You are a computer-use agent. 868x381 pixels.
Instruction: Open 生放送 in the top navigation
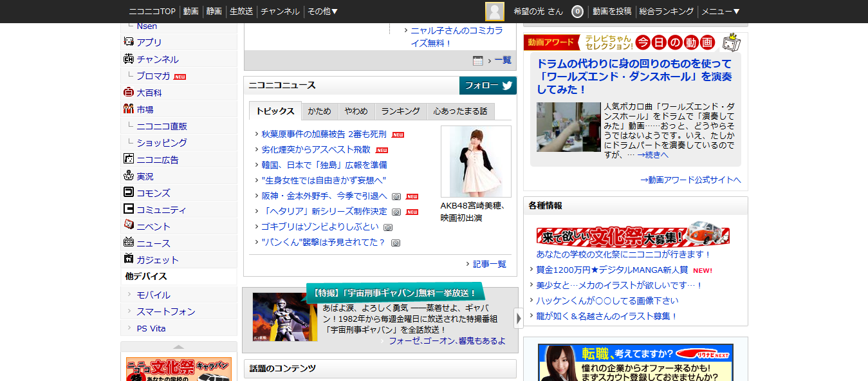[x=241, y=12]
